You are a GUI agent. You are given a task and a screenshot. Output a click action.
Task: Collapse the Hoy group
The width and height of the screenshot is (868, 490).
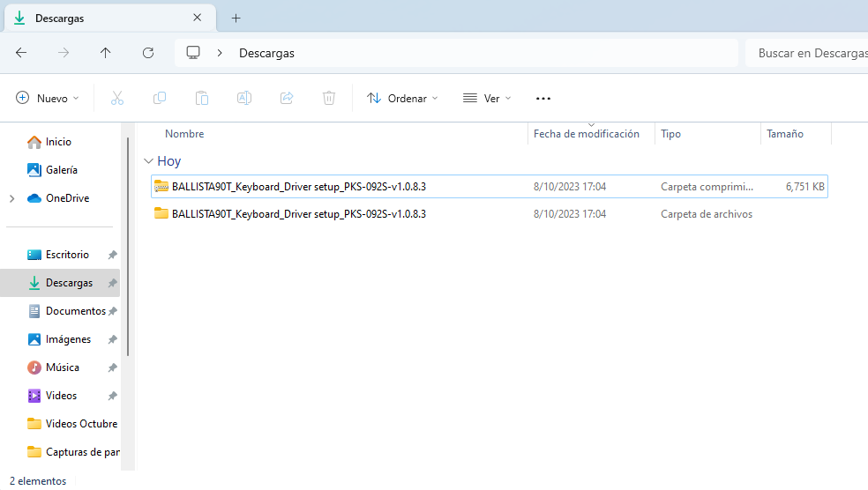click(x=147, y=162)
